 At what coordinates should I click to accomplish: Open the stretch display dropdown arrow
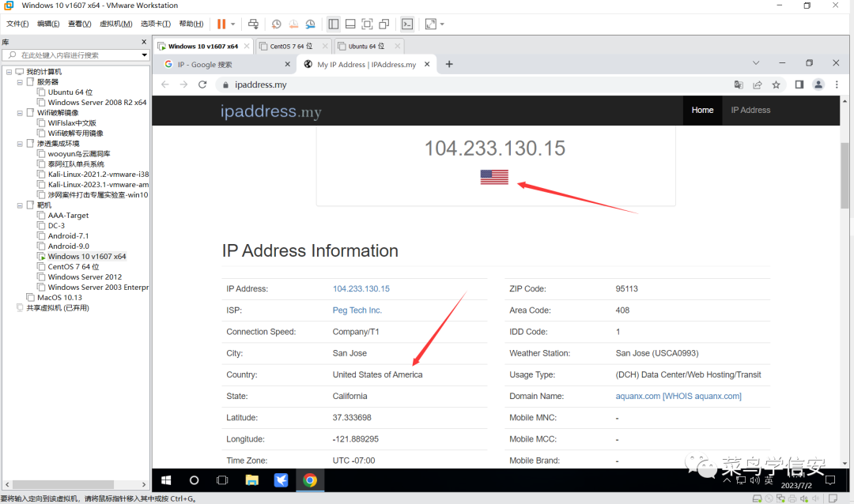442,24
